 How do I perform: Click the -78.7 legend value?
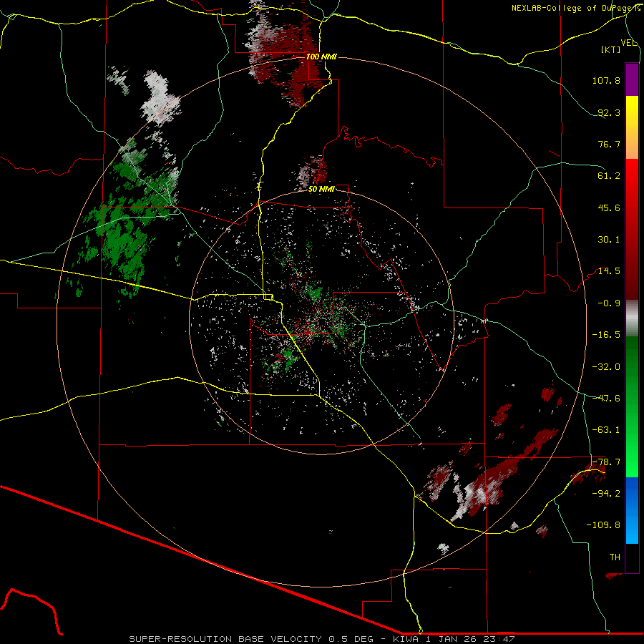pyautogui.click(x=606, y=462)
